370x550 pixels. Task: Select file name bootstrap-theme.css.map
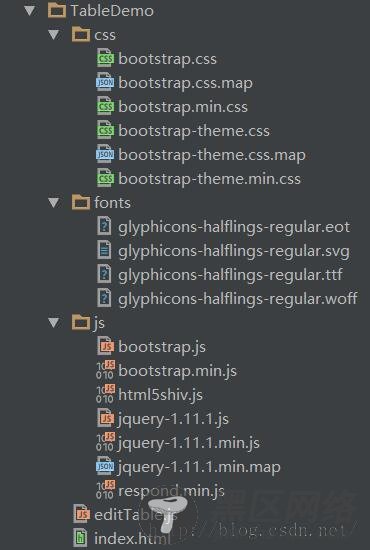coord(212,155)
